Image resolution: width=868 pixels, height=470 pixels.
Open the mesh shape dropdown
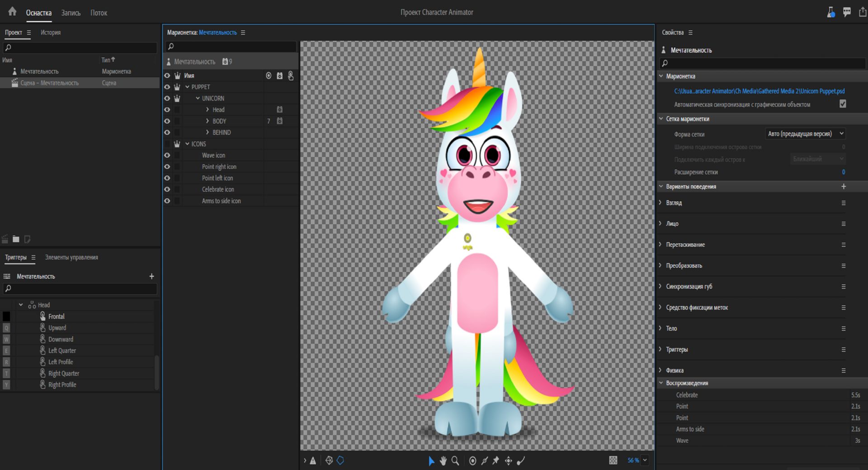(x=805, y=134)
